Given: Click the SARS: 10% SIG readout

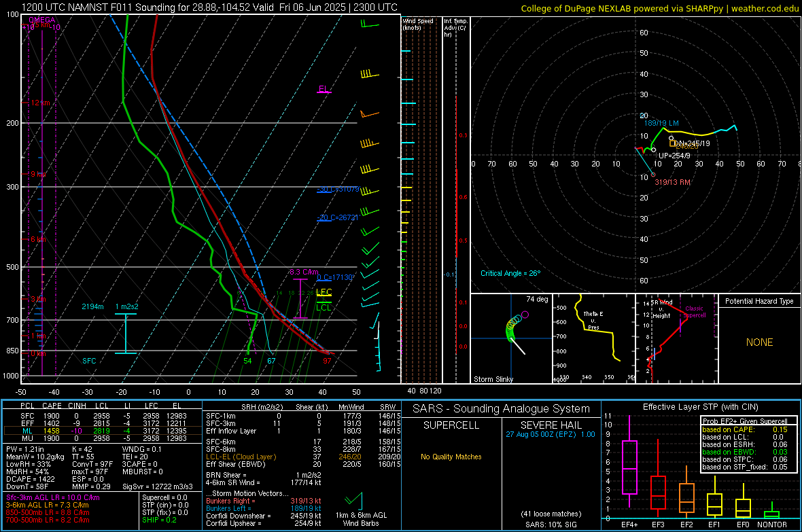Looking at the screenshot, I should click(551, 525).
